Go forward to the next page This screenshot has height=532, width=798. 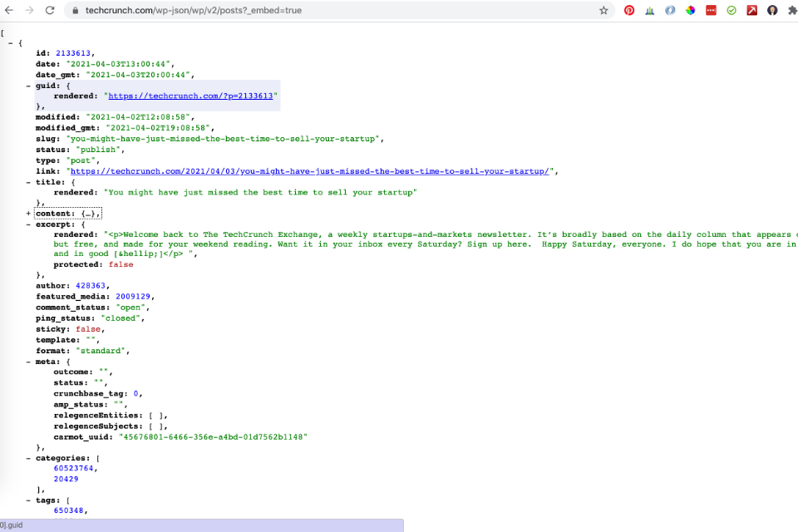pos(30,10)
